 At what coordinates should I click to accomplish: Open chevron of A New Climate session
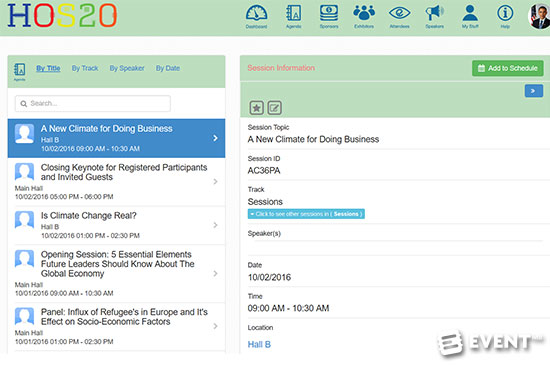point(215,138)
